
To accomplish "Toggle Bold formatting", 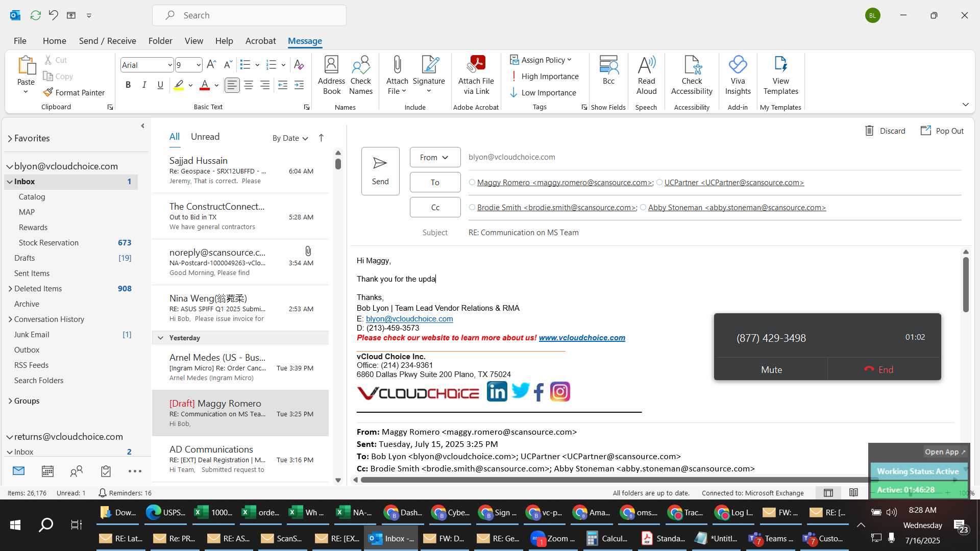I will [x=128, y=85].
